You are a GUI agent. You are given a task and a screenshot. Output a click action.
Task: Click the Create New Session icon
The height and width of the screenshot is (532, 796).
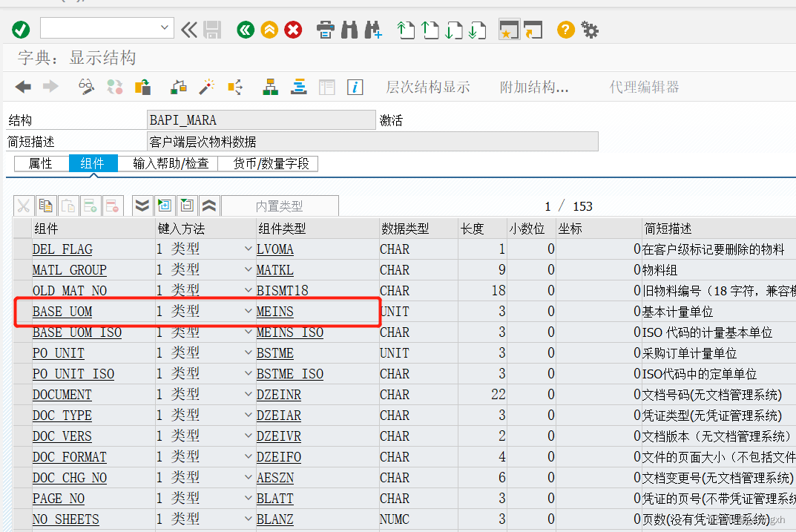[509, 30]
